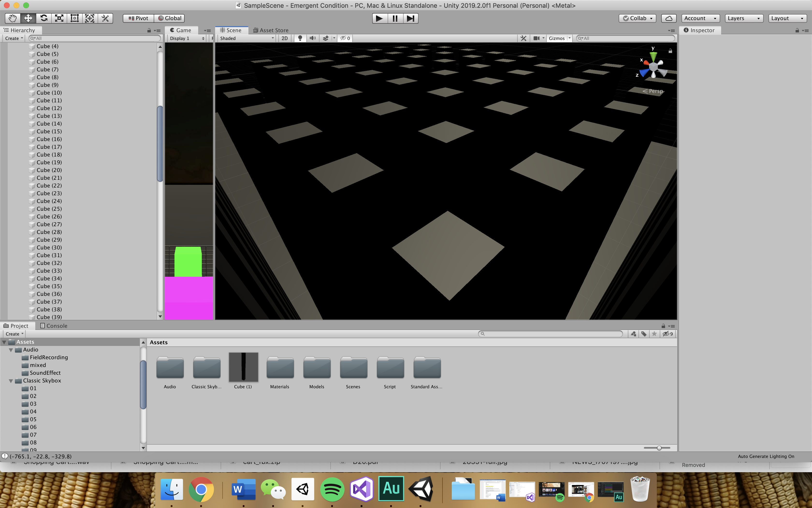Select the Move tool

pyautogui.click(x=28, y=18)
